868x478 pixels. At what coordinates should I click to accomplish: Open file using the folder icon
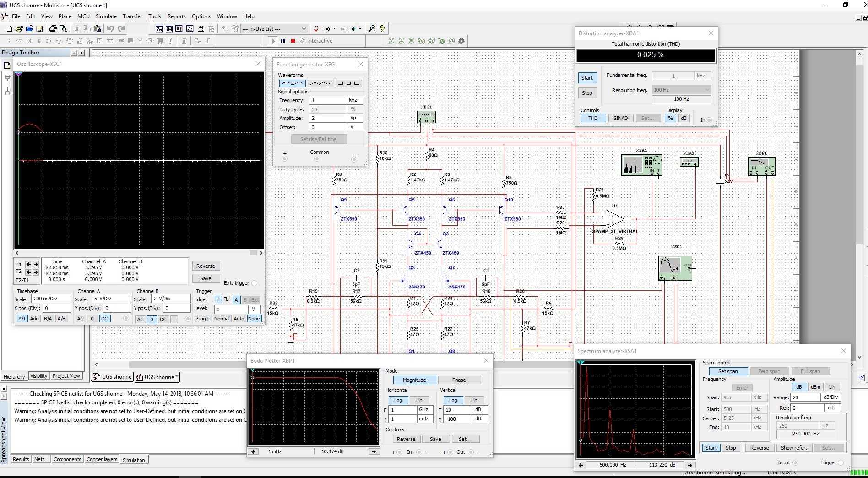pos(19,28)
